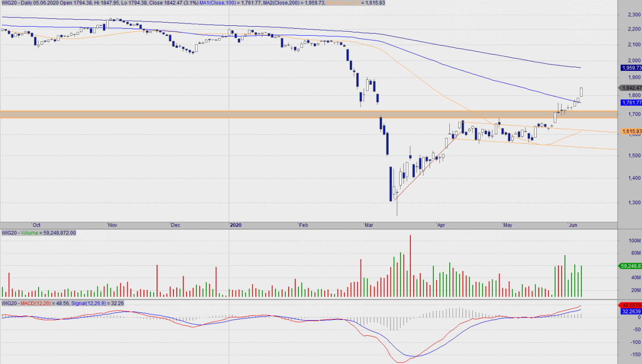Click the 100M volume axis label

(634, 240)
